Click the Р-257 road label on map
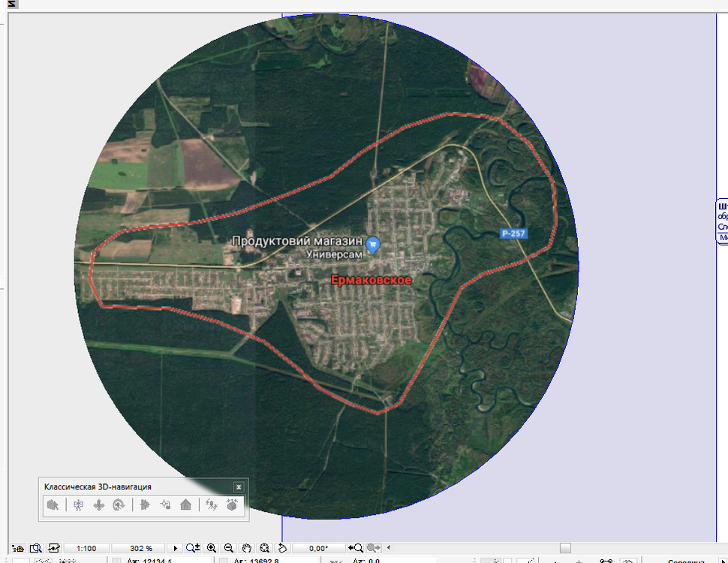The image size is (728, 563). click(514, 233)
